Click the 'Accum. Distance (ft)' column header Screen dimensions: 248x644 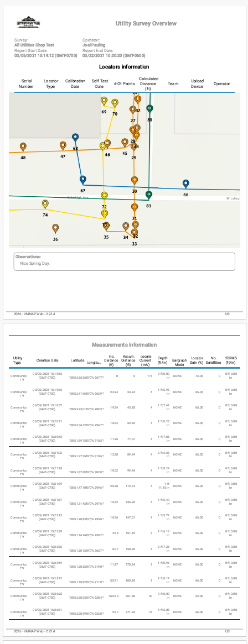click(x=128, y=360)
